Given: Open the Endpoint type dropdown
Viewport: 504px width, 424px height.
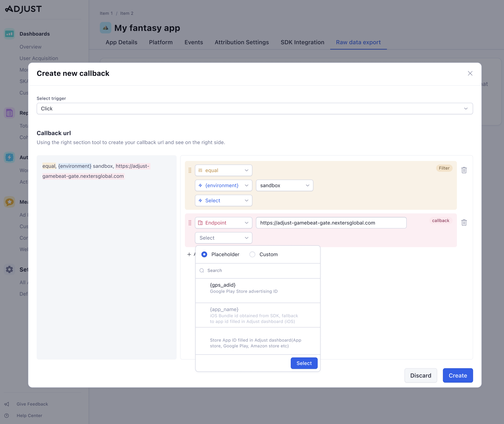Looking at the screenshot, I should [x=223, y=223].
